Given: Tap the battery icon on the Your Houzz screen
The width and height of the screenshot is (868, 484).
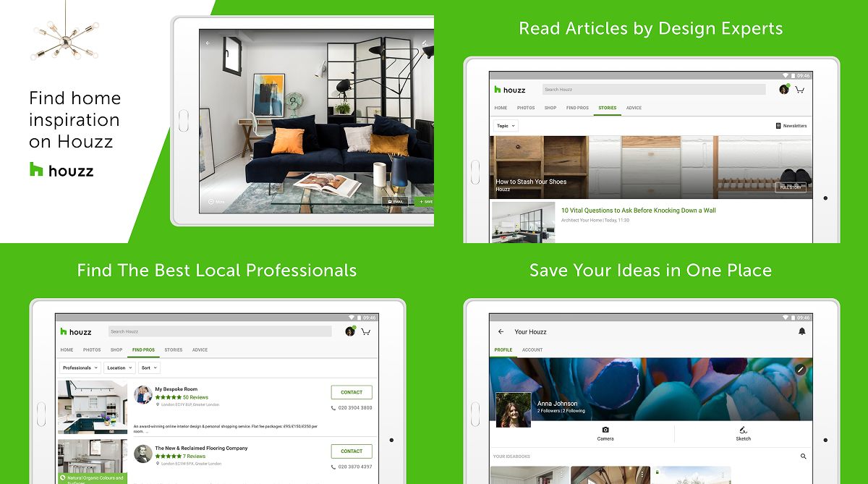Looking at the screenshot, I should [x=793, y=318].
